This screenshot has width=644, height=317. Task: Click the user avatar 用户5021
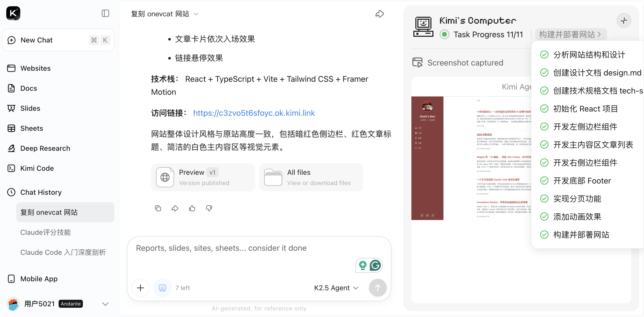pos(13,304)
